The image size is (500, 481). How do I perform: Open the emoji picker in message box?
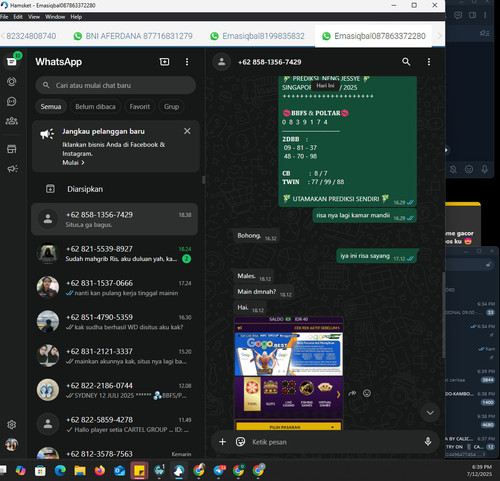tap(240, 442)
